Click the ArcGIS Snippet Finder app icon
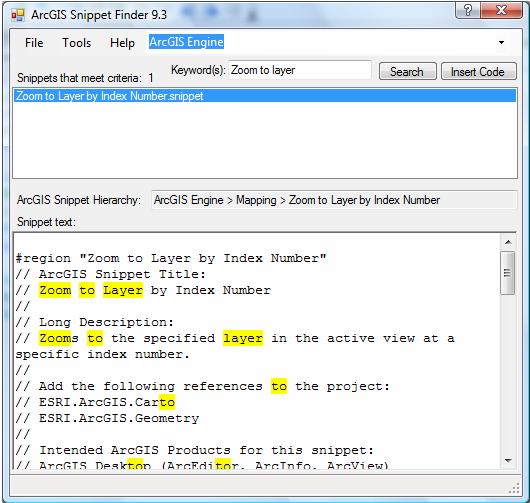This screenshot has height=503, width=530. (x=18, y=15)
